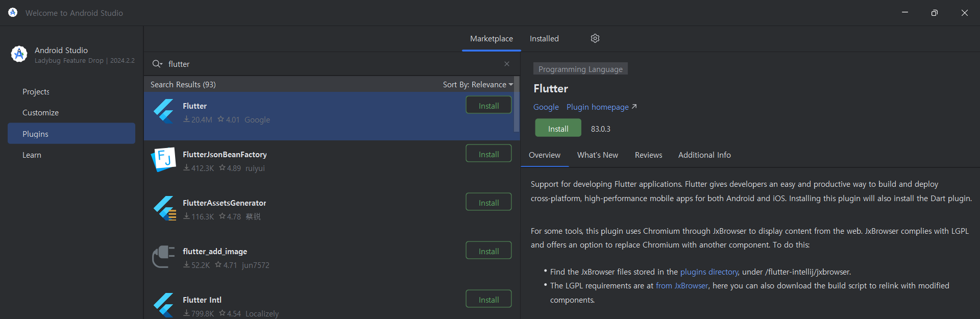Open the Additional Info tab
The image size is (980, 319).
704,155
